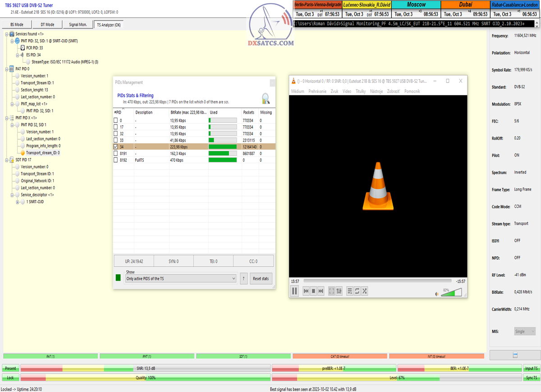Toggle VLC loop playback icon

pos(357,291)
